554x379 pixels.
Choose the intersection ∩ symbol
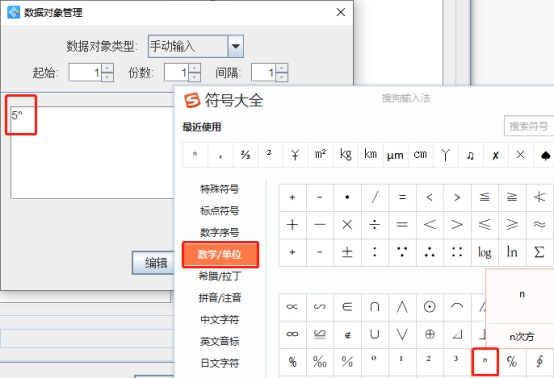[375, 307]
